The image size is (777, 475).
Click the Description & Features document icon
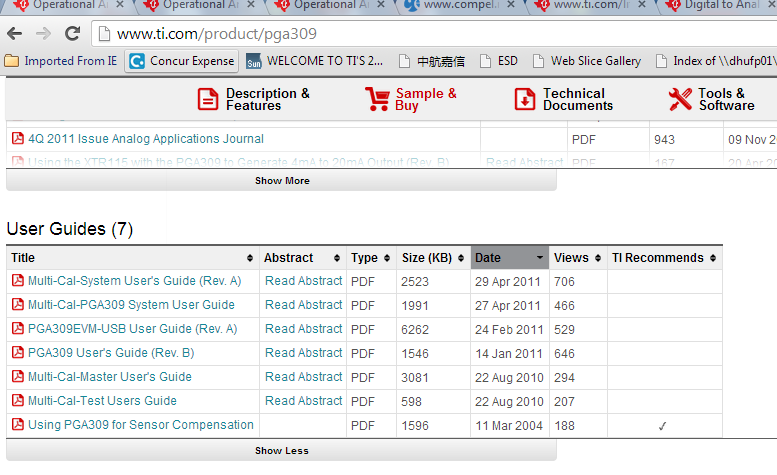[208, 99]
